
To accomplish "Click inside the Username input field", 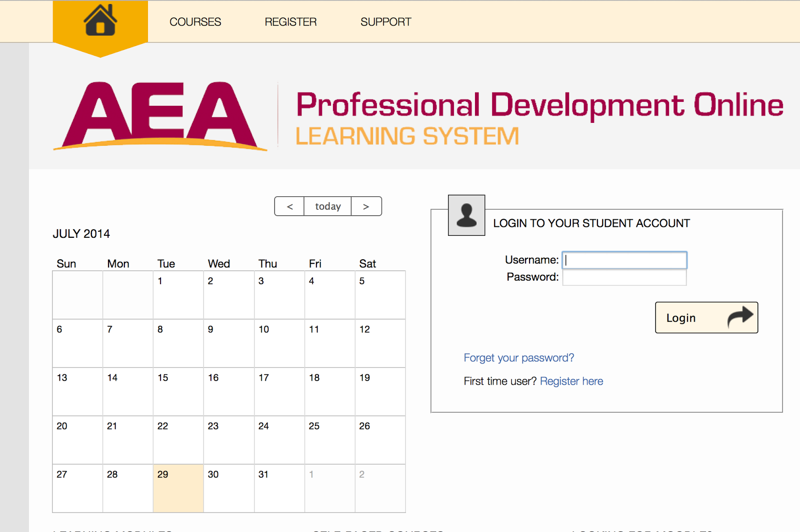I will (624, 260).
